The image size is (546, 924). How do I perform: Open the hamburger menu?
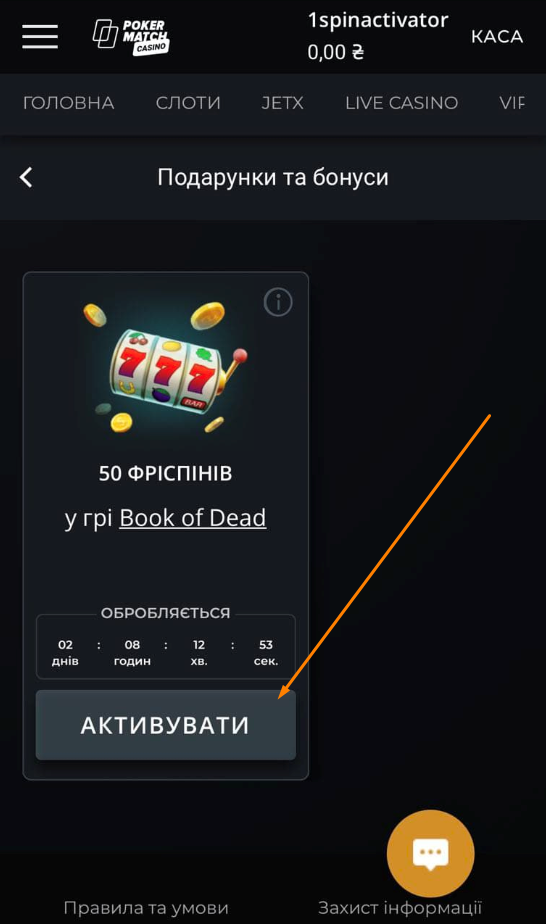(x=40, y=37)
